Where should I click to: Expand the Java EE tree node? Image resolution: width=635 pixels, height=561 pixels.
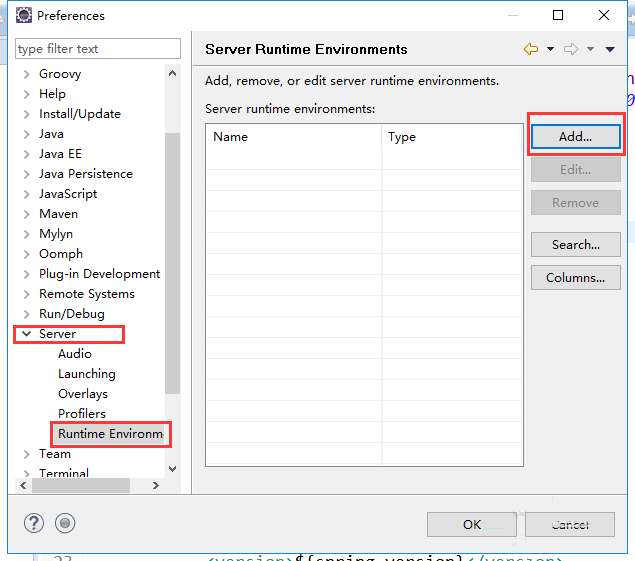point(27,154)
